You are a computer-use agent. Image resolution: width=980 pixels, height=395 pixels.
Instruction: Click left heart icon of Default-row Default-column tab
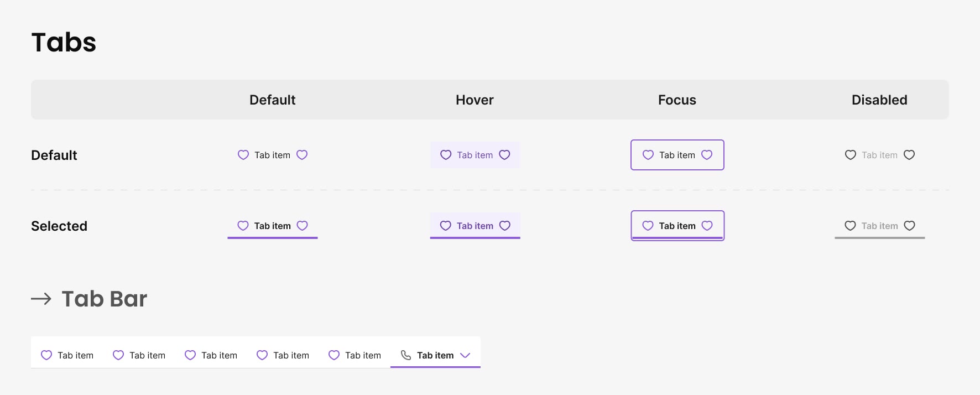point(243,155)
